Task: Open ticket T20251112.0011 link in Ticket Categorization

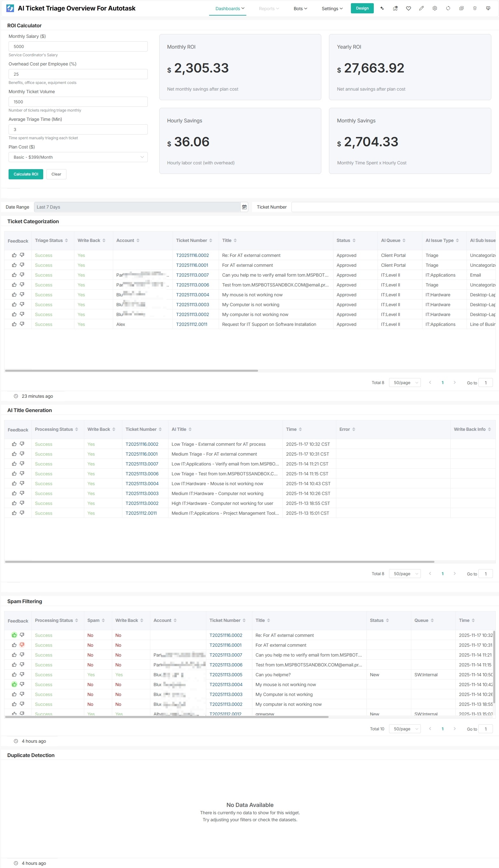Action: (x=192, y=324)
